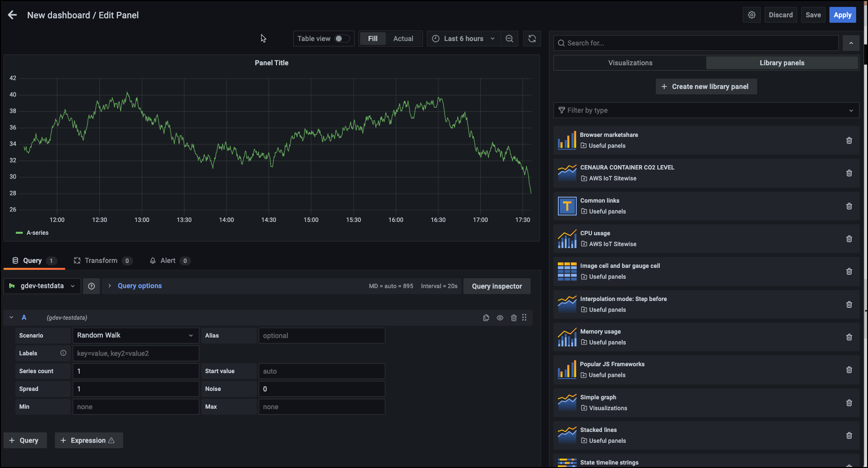Refresh the panel with the refresh icon
The width and height of the screenshot is (868, 468).
click(532, 39)
